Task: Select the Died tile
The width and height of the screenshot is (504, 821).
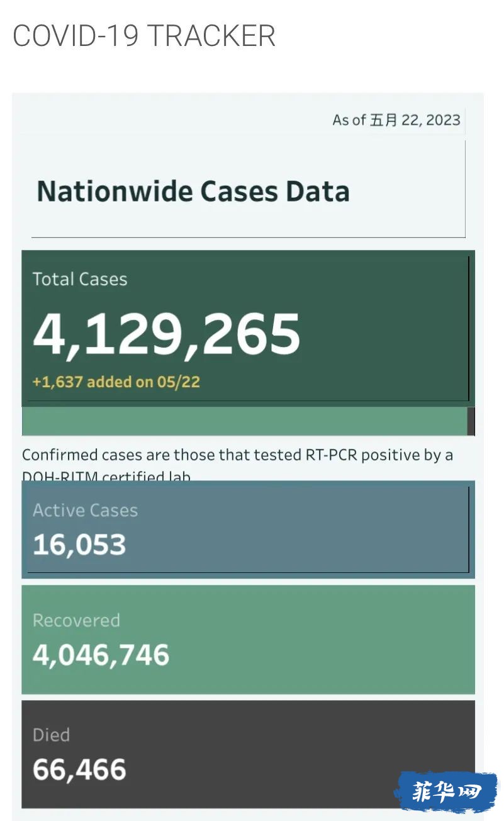Action: (248, 754)
